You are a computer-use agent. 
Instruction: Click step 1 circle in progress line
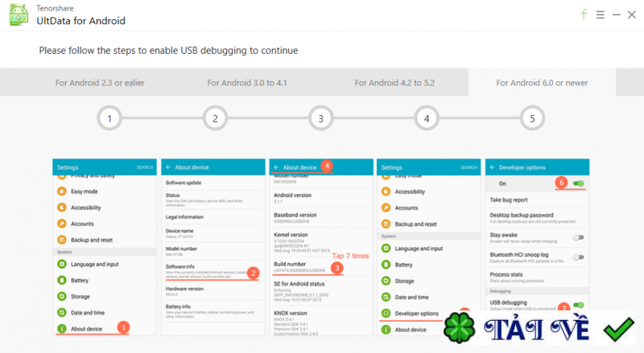(x=109, y=118)
